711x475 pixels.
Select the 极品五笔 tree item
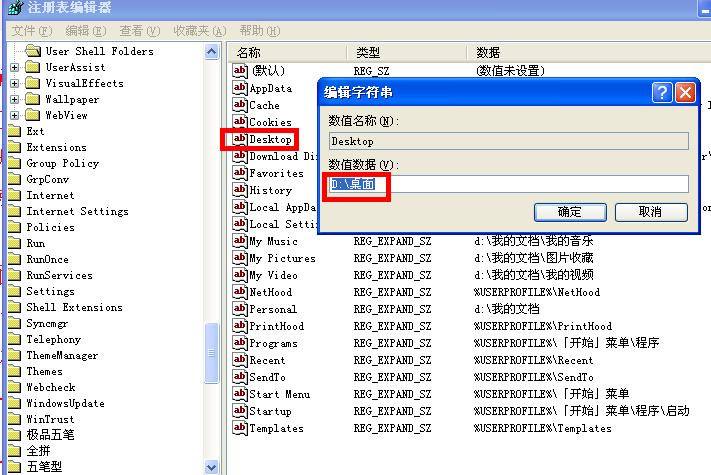50,435
